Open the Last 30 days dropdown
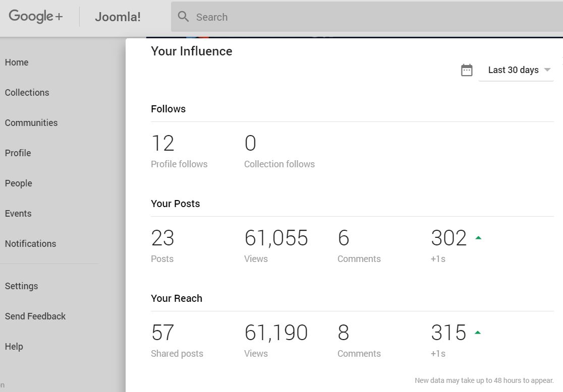This screenshot has width=563, height=392. (x=513, y=70)
